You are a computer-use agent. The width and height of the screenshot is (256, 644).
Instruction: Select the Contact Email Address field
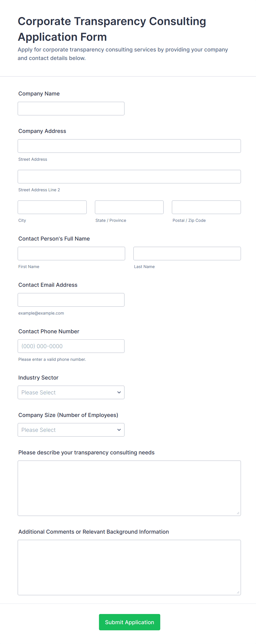pyautogui.click(x=71, y=300)
